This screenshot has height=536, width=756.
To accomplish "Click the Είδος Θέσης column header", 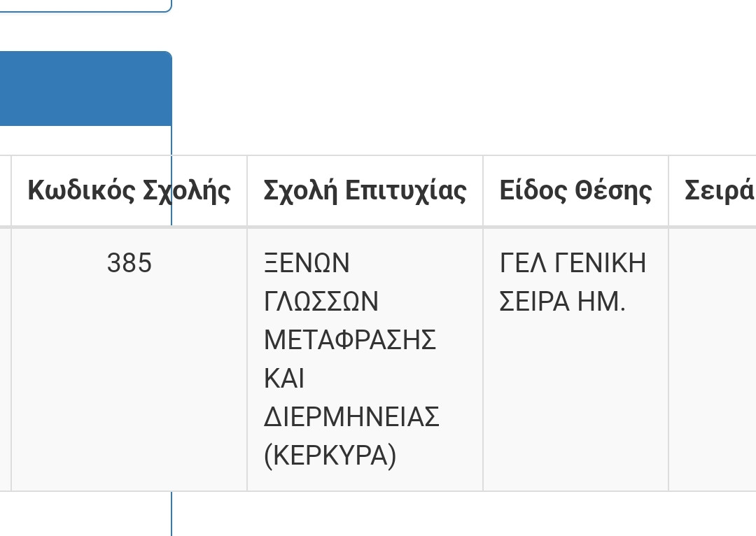I will coord(575,190).
